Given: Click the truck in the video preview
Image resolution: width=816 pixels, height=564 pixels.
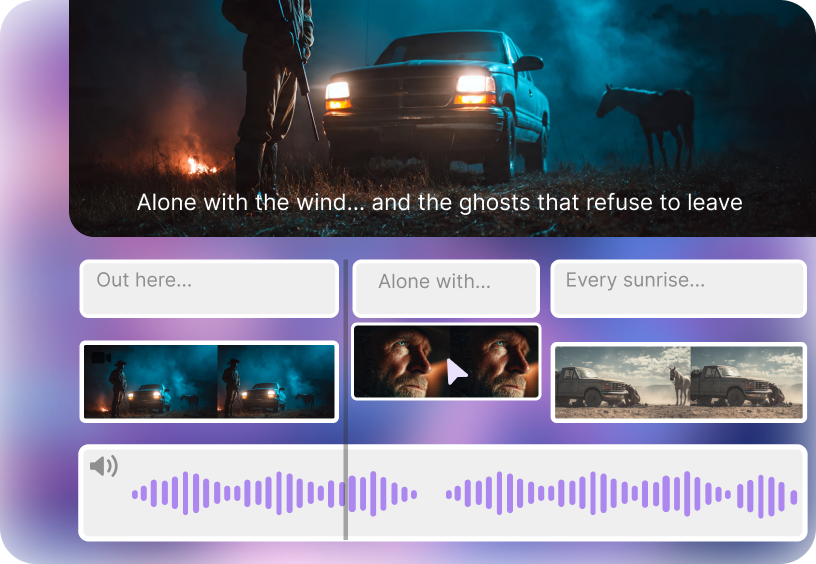Looking at the screenshot, I should coord(436,107).
